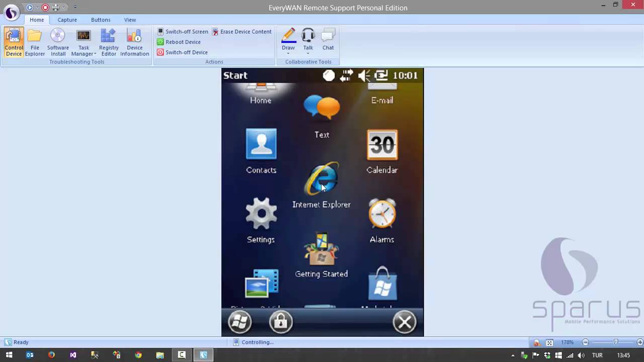Click Switch-off Device action
644x362 pixels.
point(182,52)
